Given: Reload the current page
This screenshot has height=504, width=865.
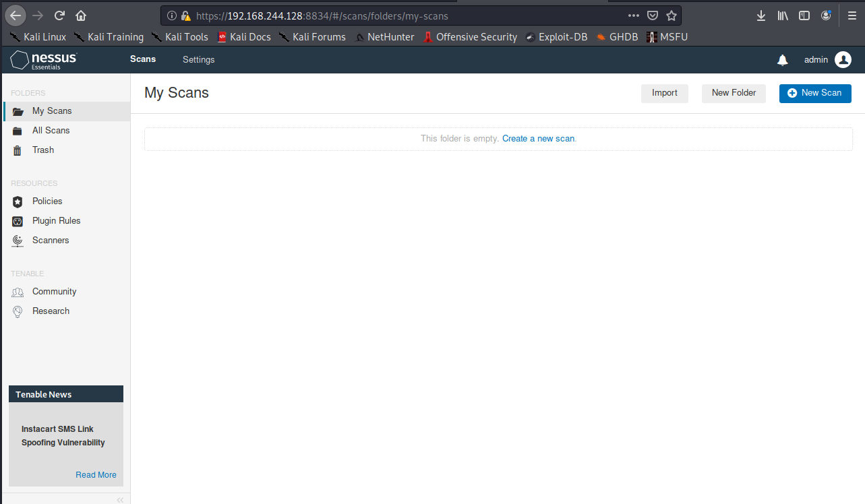Looking at the screenshot, I should pos(59,15).
